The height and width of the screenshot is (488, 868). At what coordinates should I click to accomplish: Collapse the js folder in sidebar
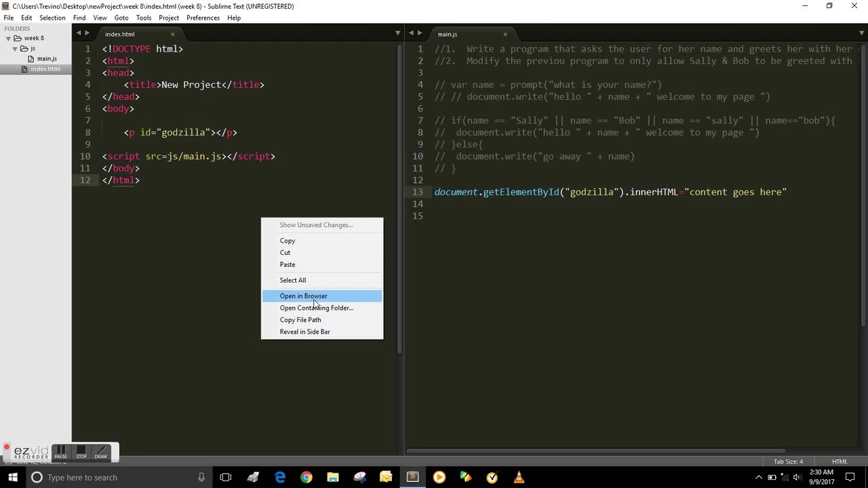[x=15, y=49]
